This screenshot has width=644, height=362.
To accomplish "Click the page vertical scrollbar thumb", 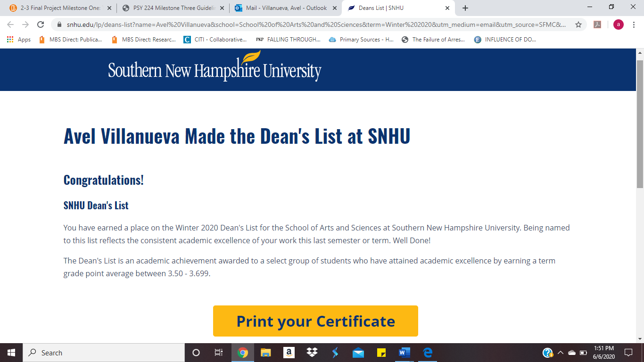I will tap(640, 124).
